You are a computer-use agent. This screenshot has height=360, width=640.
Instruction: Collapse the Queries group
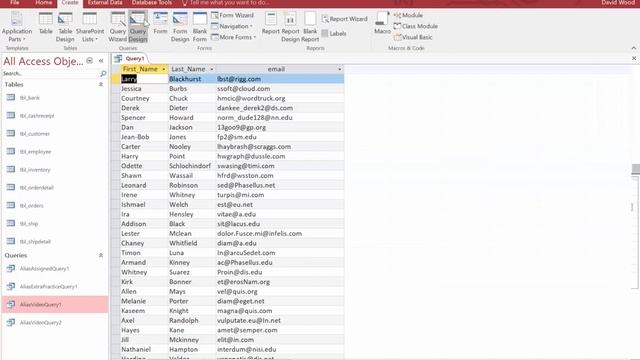tap(101, 255)
